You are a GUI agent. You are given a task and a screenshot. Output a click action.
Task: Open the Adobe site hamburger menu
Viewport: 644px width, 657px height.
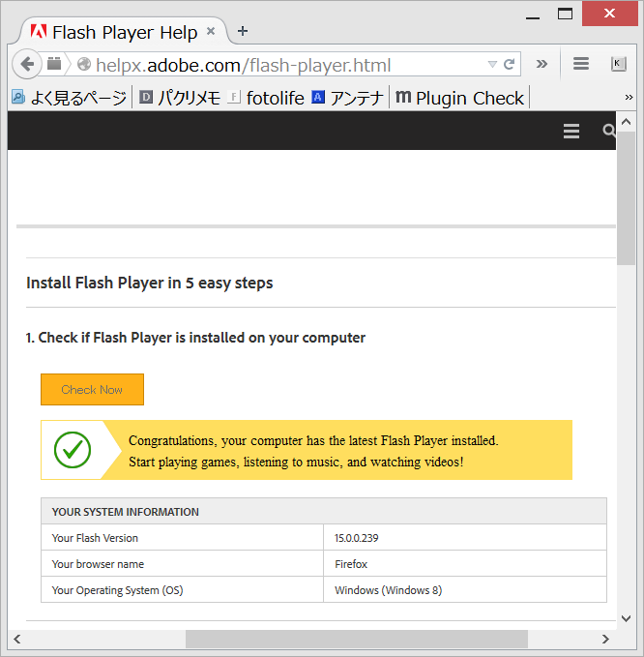(x=571, y=131)
